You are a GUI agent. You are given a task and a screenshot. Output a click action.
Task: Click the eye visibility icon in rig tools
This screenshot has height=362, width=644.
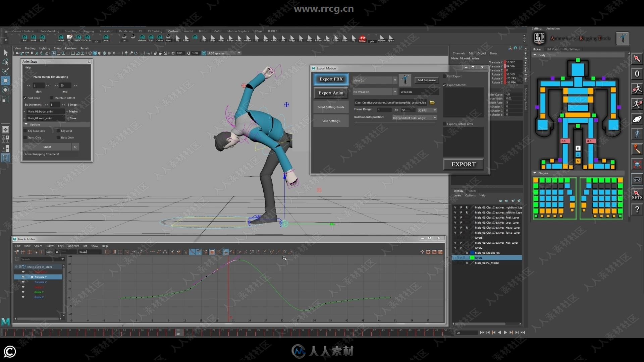coord(637,180)
